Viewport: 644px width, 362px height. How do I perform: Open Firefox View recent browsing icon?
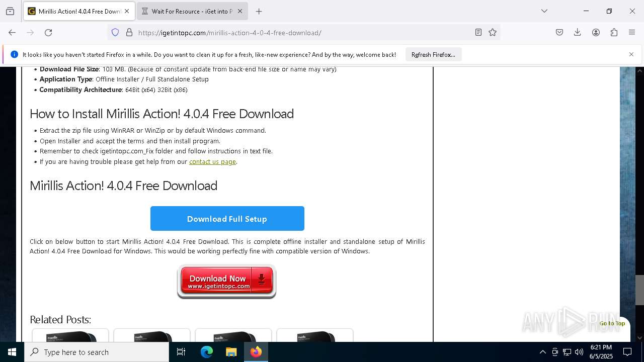(x=10, y=11)
